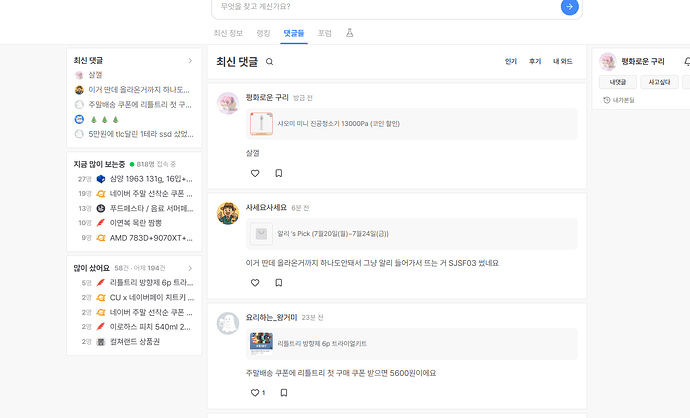Screen dimensions: 690x418
Task: Like 요리하는_왕거미's comment showing 1 heart
Action: pos(257,392)
